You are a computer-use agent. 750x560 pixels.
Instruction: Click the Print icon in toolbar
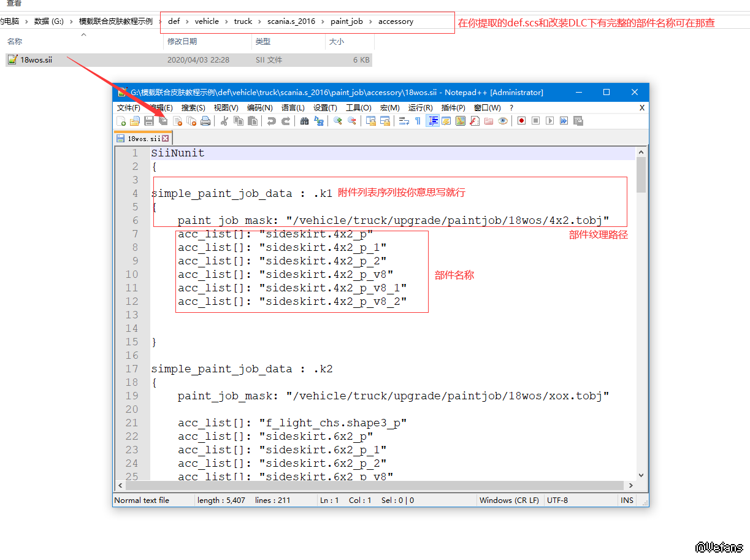pos(205,121)
